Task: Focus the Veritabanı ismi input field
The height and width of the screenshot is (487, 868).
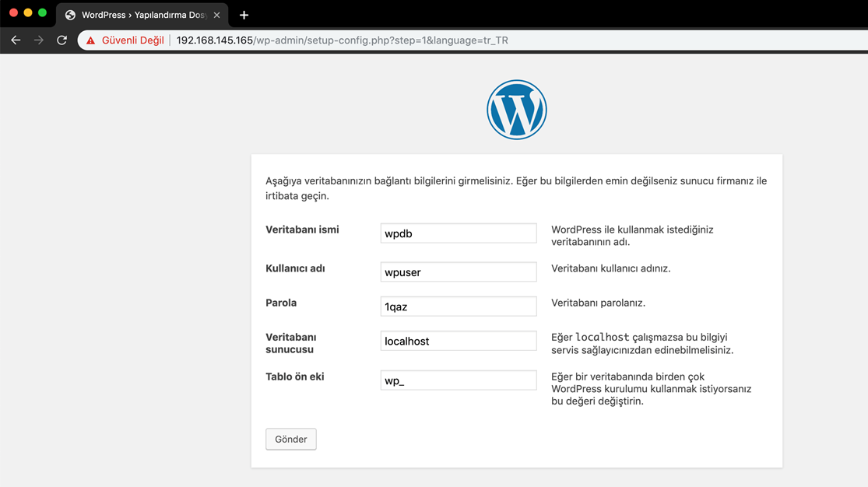Action: click(x=459, y=233)
